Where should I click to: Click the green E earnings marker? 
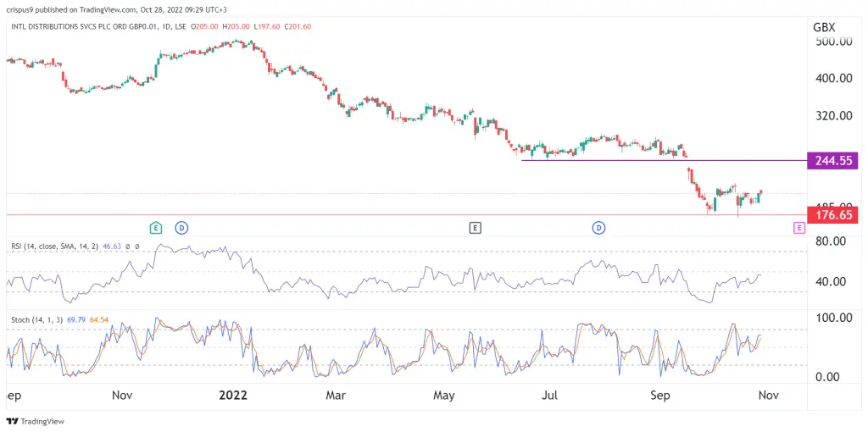click(x=156, y=227)
